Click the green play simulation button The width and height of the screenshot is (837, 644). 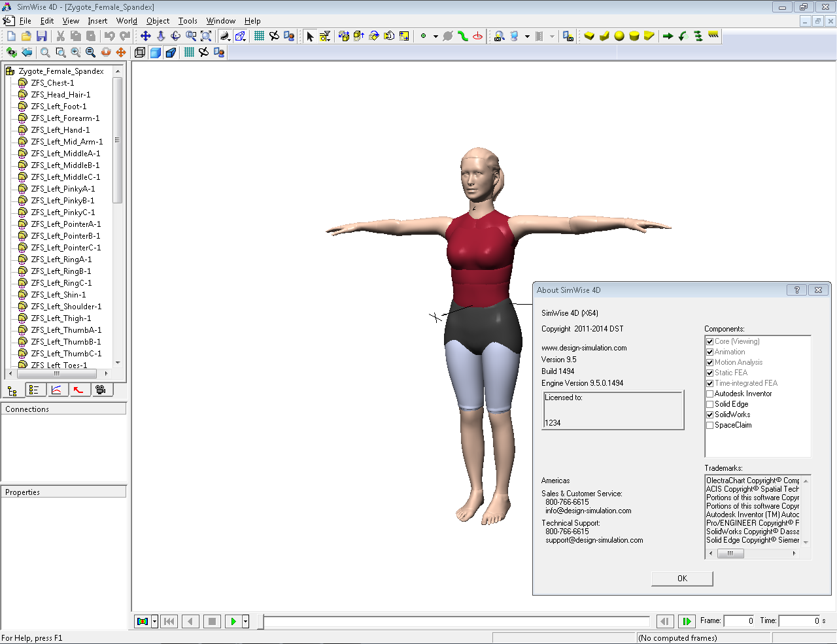[x=233, y=621]
